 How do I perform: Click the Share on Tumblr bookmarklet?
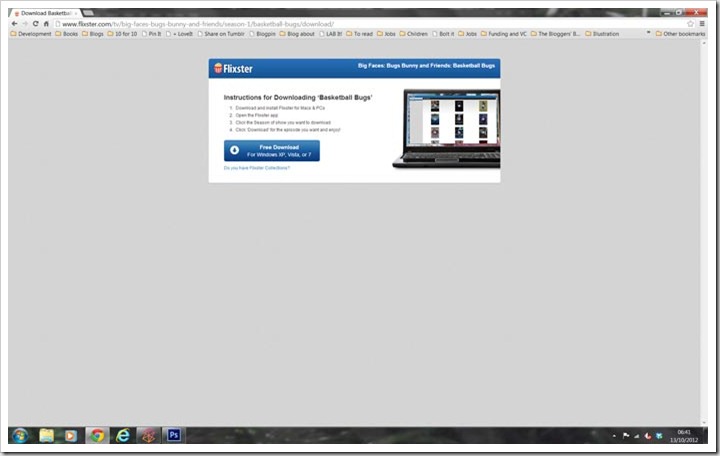pos(221,34)
